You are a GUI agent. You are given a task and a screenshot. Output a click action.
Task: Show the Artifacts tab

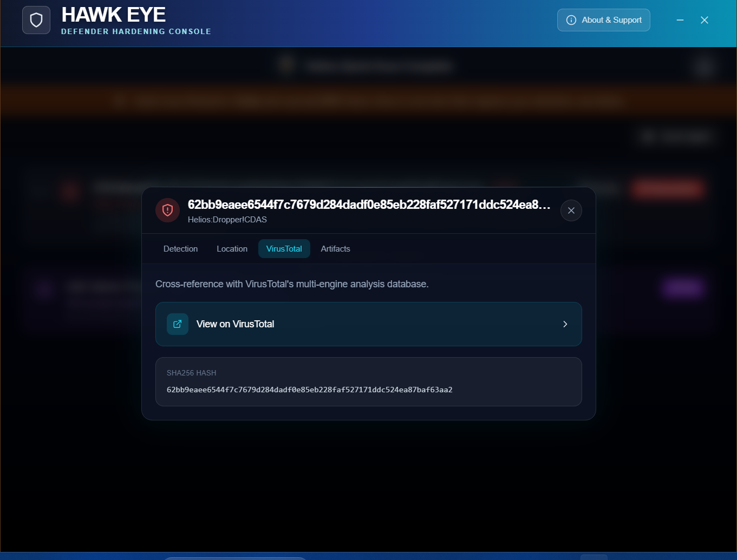coord(336,249)
